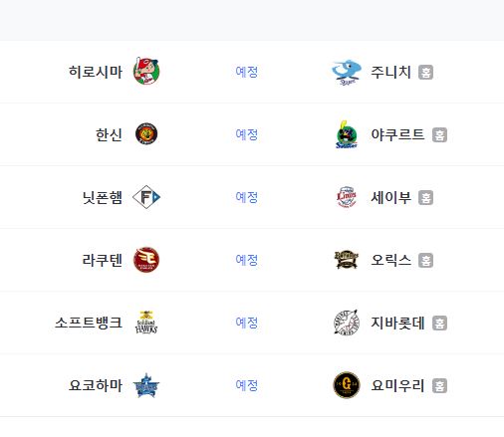Click 예정 status for 닛폰햄 vs 세이부
Viewport: 504px width, 437px height.
247,197
